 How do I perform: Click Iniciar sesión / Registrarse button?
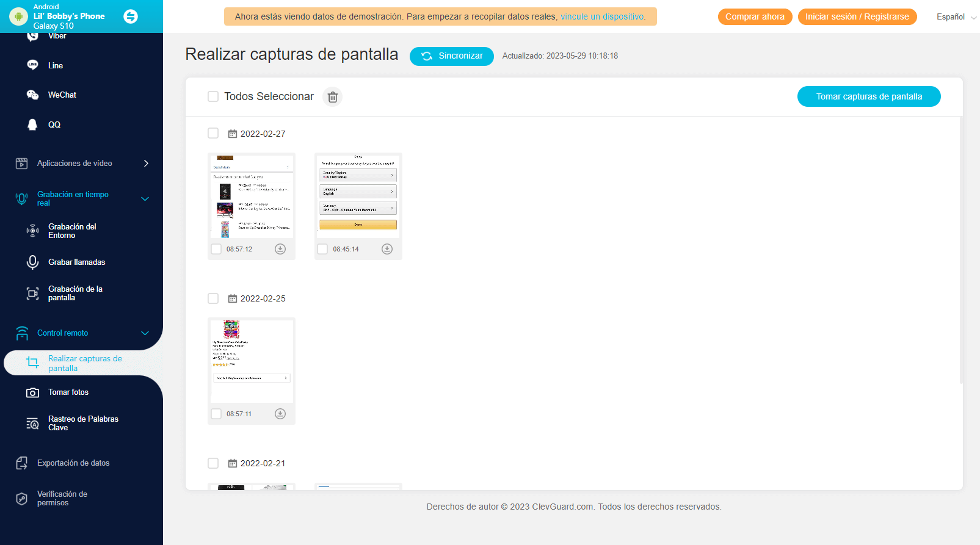point(857,17)
